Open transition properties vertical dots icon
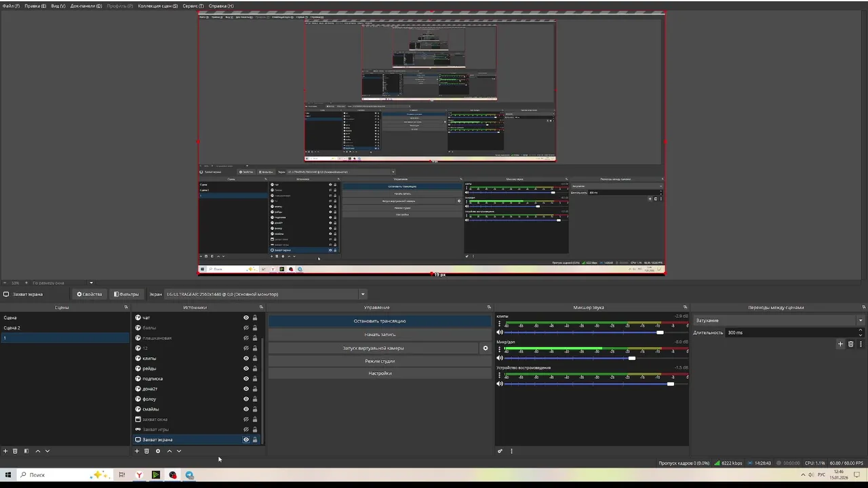This screenshot has width=868, height=488. click(861, 344)
